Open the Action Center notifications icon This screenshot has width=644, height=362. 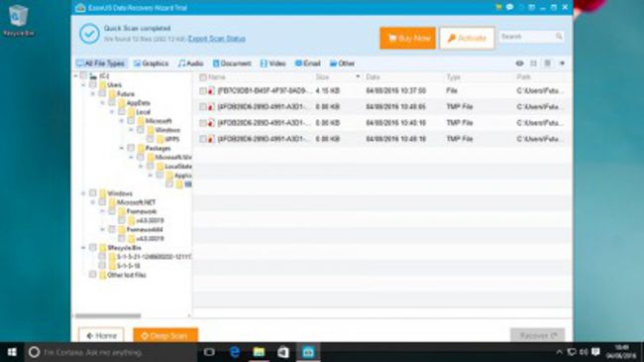click(595, 352)
